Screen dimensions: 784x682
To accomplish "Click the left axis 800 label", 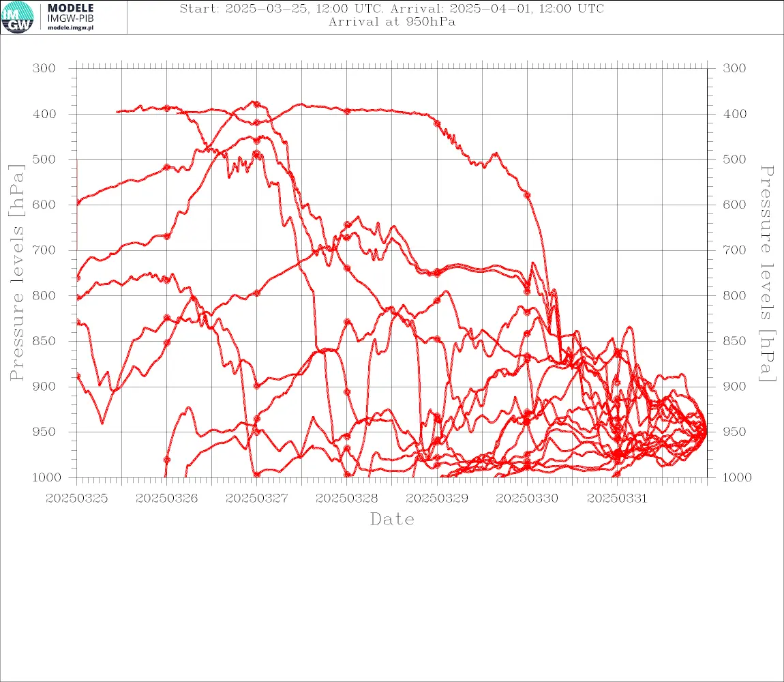I will click(44, 296).
